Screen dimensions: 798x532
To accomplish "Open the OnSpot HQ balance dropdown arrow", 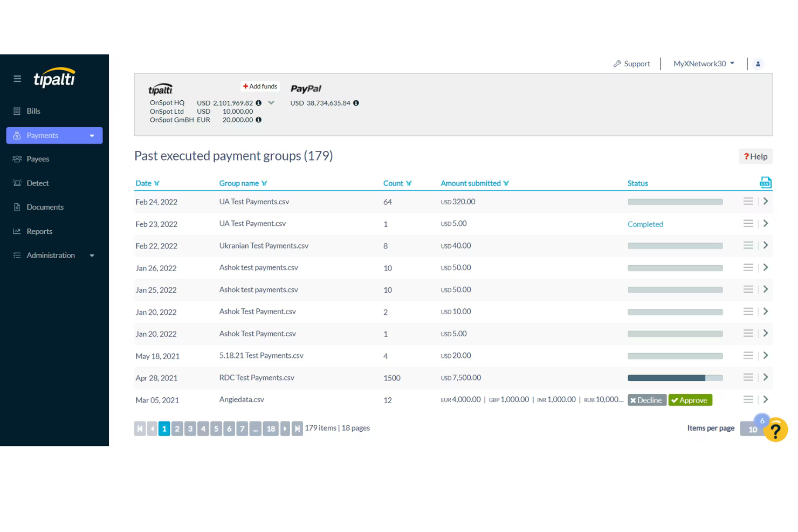I will [x=271, y=102].
